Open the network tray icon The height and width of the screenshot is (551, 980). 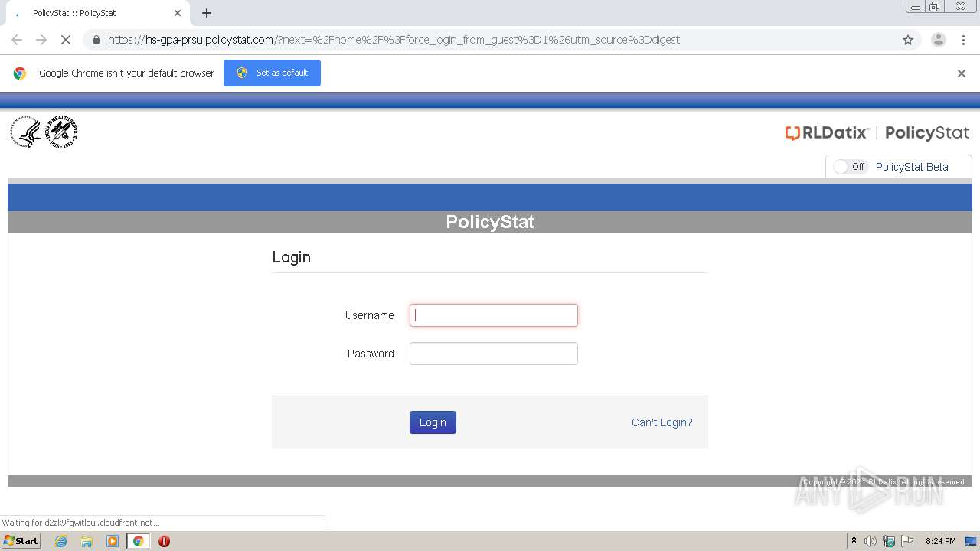coord(889,541)
